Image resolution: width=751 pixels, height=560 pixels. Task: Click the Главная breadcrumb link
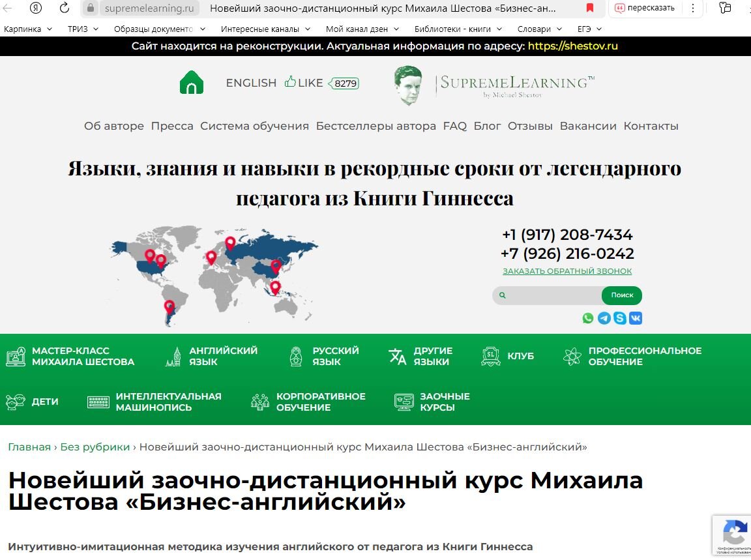click(x=29, y=447)
